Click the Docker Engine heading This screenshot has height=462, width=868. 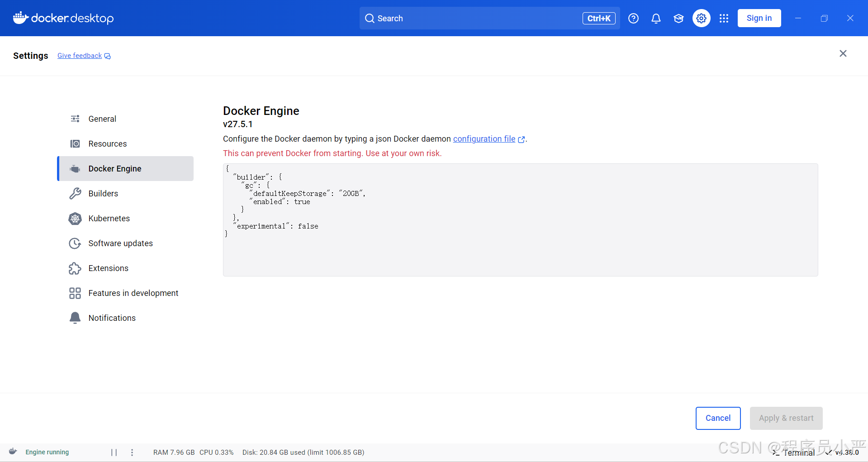point(261,111)
